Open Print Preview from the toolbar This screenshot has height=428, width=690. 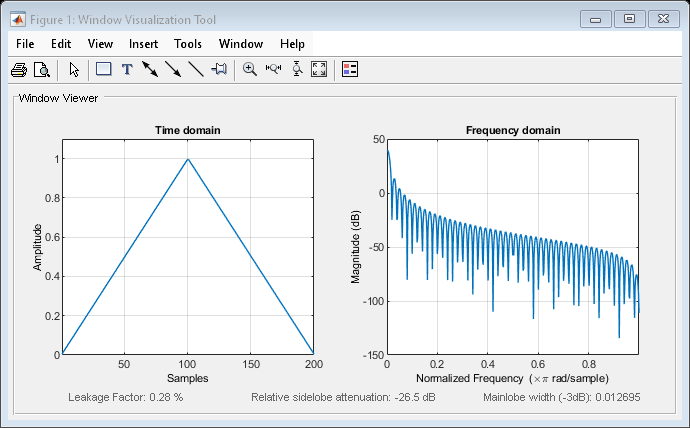[x=42, y=70]
